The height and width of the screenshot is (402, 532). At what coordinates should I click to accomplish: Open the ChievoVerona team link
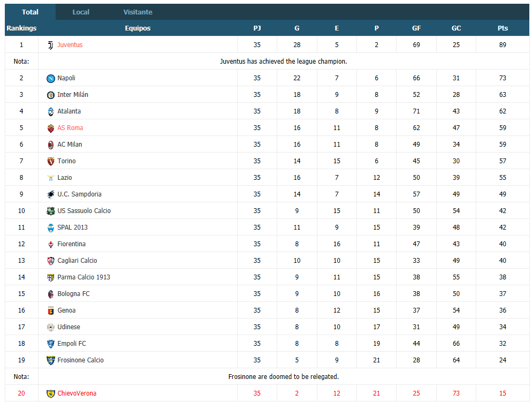click(x=77, y=393)
